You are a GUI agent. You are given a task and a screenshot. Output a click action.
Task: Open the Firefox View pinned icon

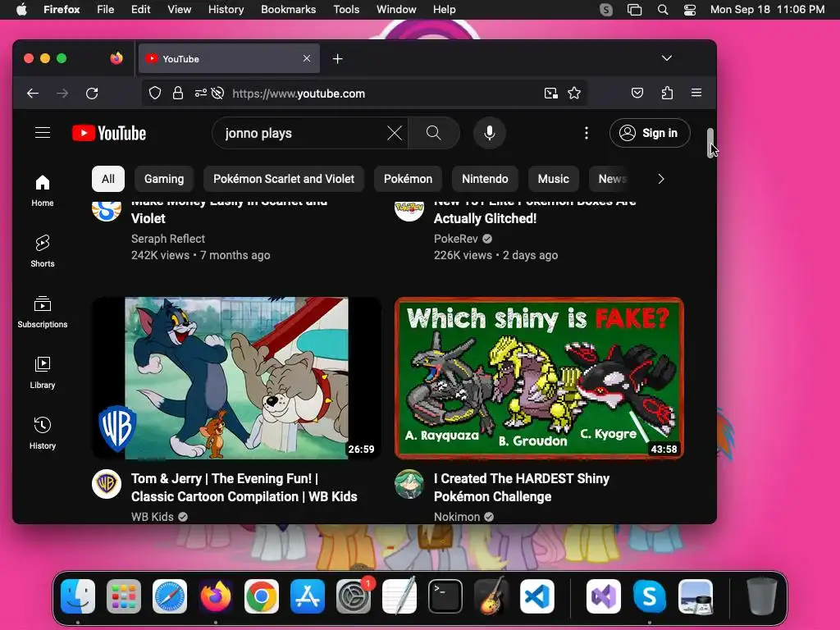tap(116, 58)
